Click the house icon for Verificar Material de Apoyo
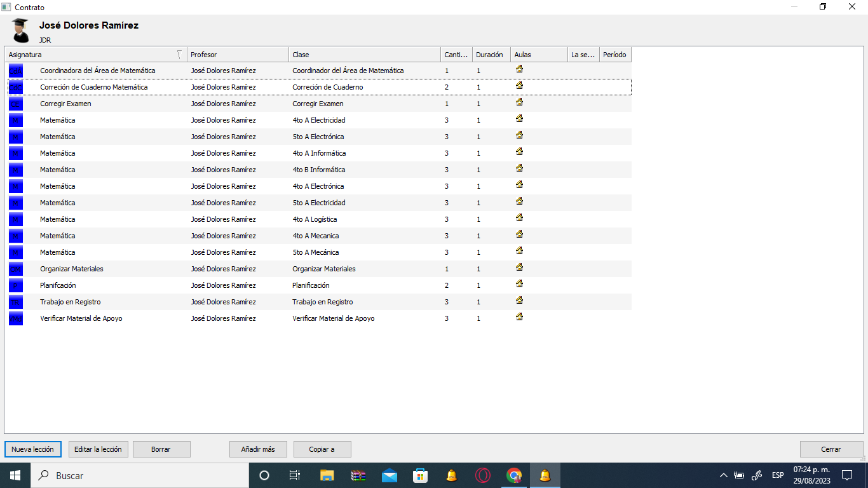The height and width of the screenshot is (488, 868). tap(519, 316)
